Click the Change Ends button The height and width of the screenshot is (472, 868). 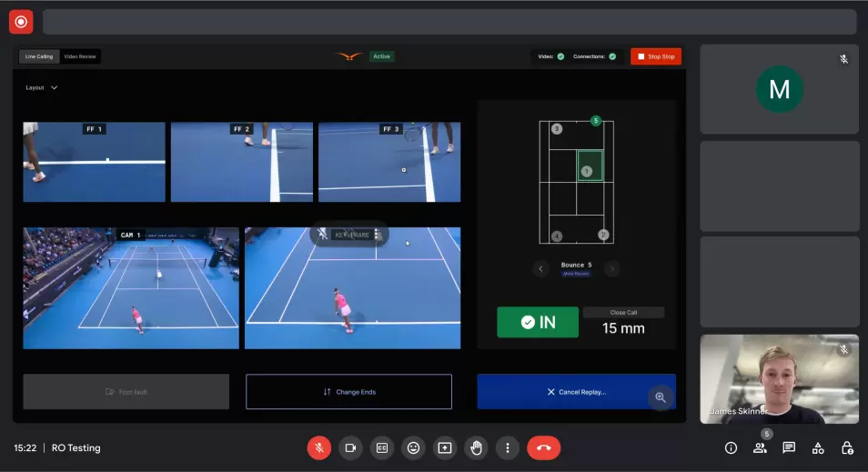[348, 392]
